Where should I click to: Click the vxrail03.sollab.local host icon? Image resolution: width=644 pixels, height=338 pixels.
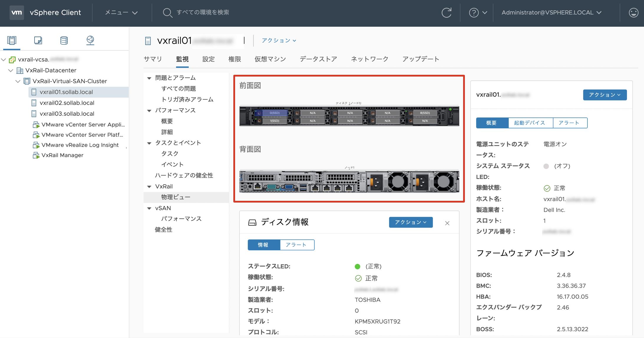(34, 114)
